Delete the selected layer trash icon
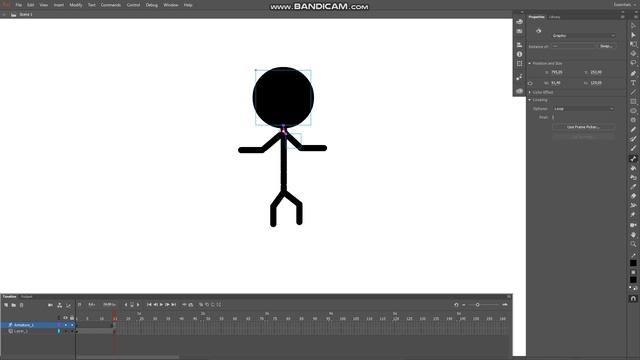The height and width of the screenshot is (360, 640). 22,305
